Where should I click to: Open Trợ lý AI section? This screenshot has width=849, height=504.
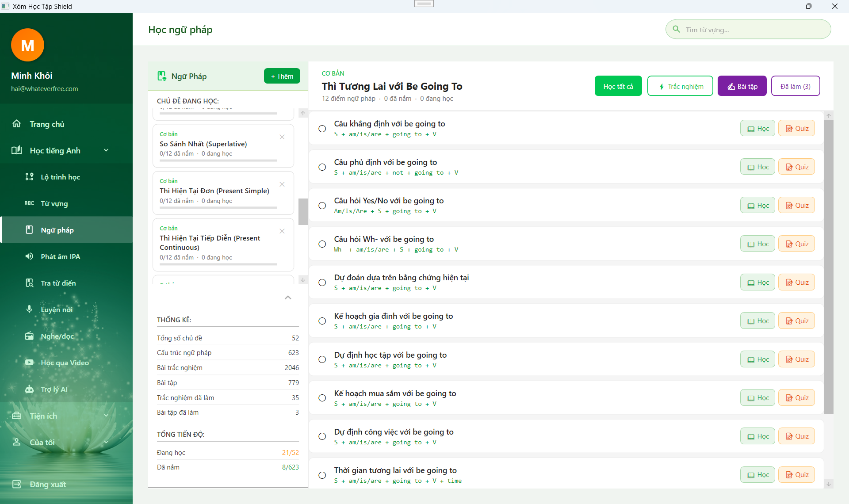[x=66, y=389]
